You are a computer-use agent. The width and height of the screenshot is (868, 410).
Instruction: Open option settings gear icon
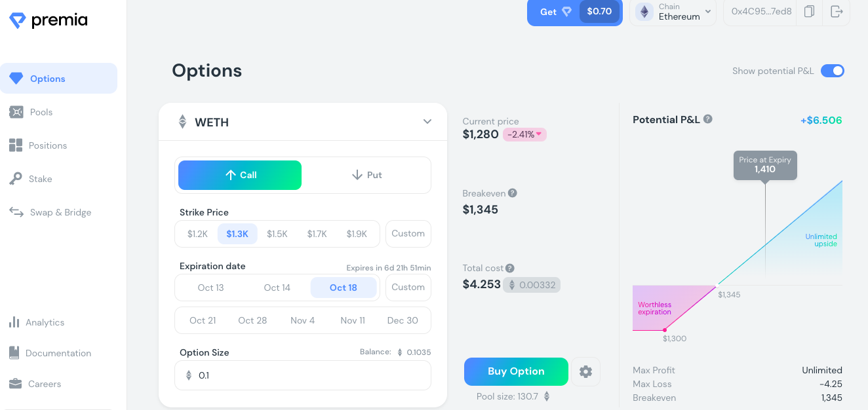point(585,371)
